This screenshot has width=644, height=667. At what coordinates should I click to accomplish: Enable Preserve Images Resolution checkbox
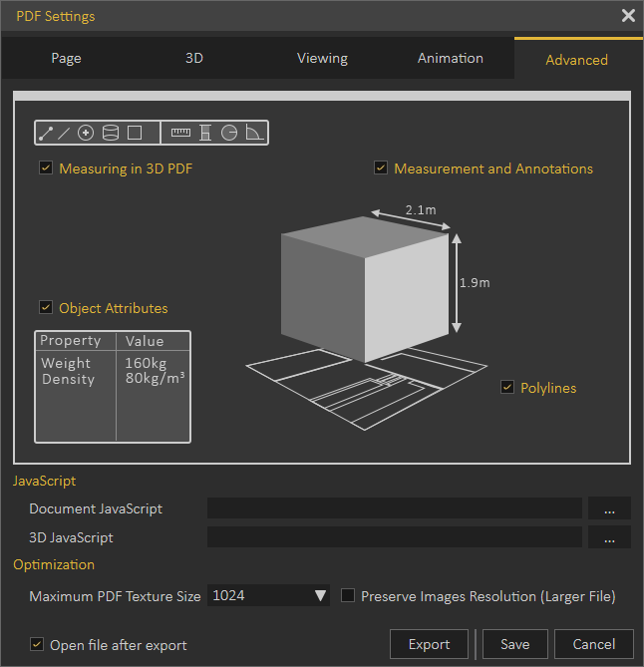point(348,595)
